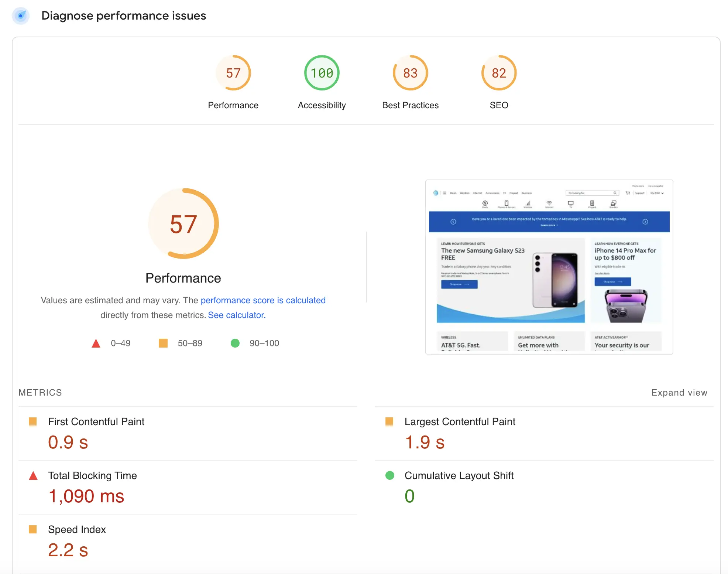Click the search magnifier icon in the thumbnail
The image size is (728, 574).
point(615,193)
